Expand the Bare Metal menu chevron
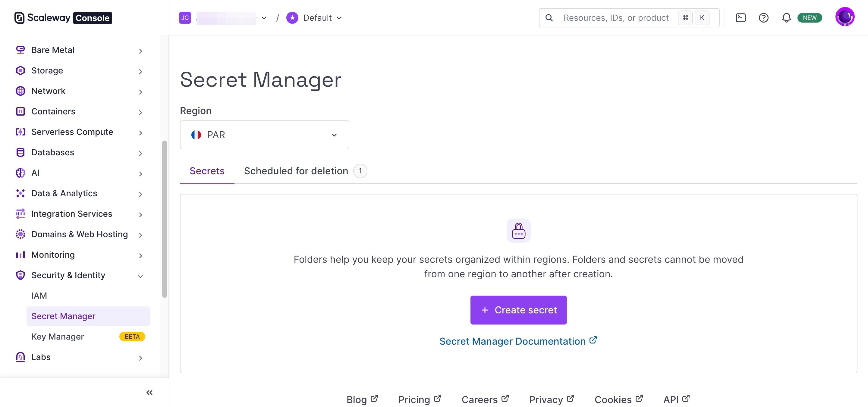This screenshot has height=407, width=868. coord(140,51)
